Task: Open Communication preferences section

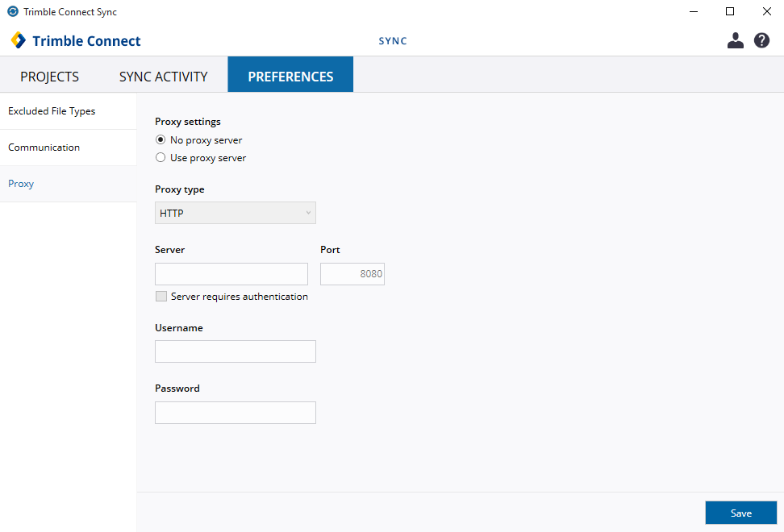Action: coord(68,148)
